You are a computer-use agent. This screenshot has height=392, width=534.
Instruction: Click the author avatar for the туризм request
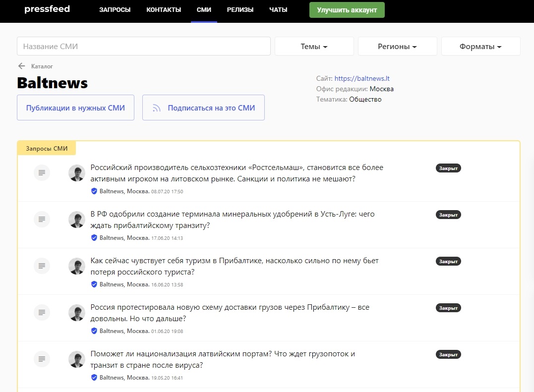click(x=77, y=266)
